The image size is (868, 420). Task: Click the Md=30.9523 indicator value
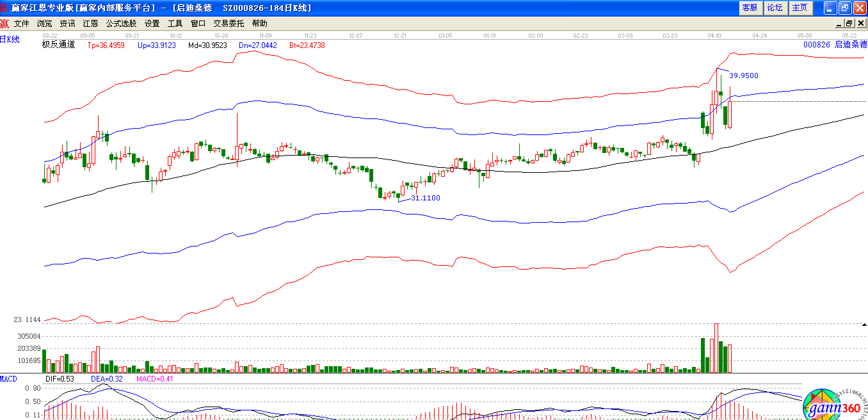click(x=208, y=45)
